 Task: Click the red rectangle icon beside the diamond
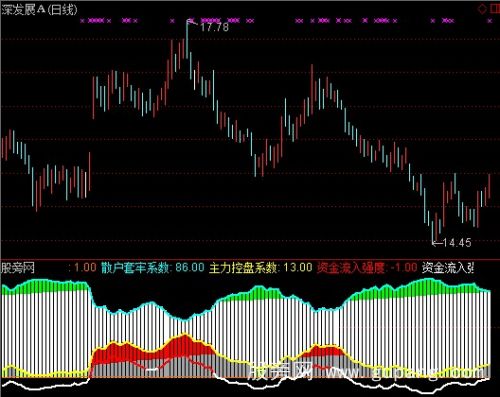coord(495,9)
